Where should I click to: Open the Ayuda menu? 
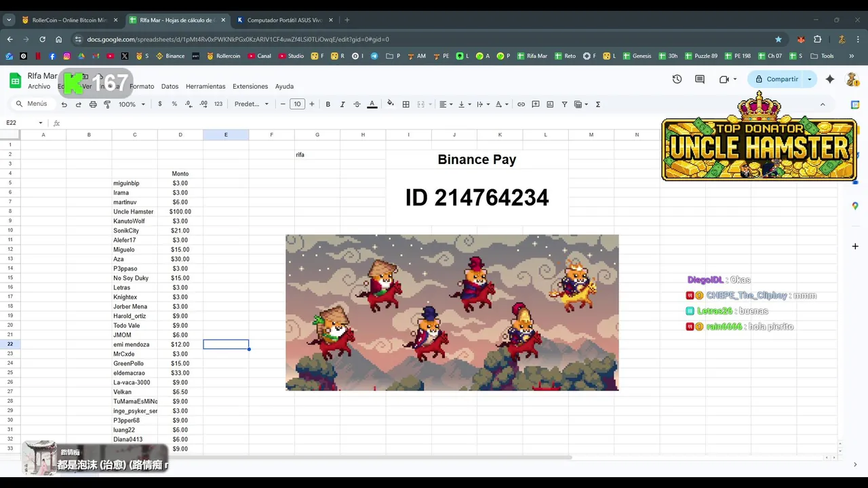coord(284,87)
